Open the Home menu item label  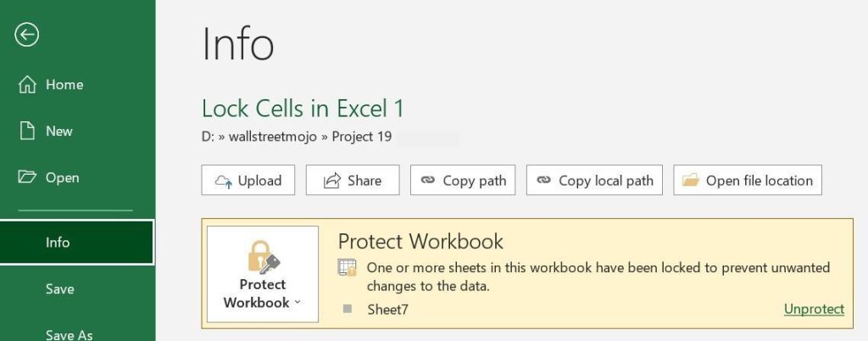tap(64, 85)
